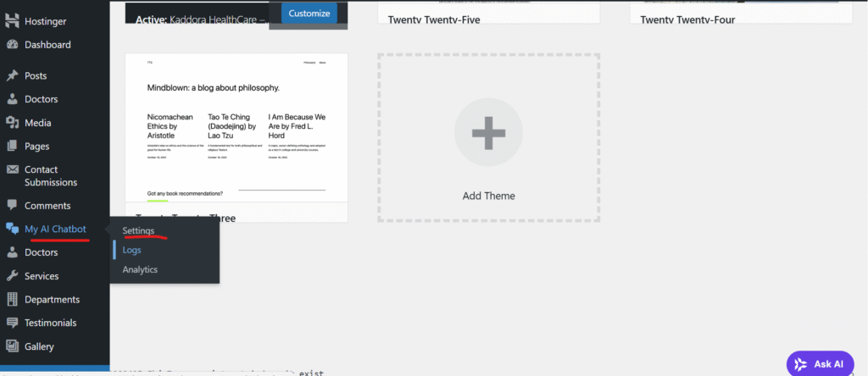The width and height of the screenshot is (868, 376).
Task: Click the Pages icon in sidebar
Action: (12, 147)
